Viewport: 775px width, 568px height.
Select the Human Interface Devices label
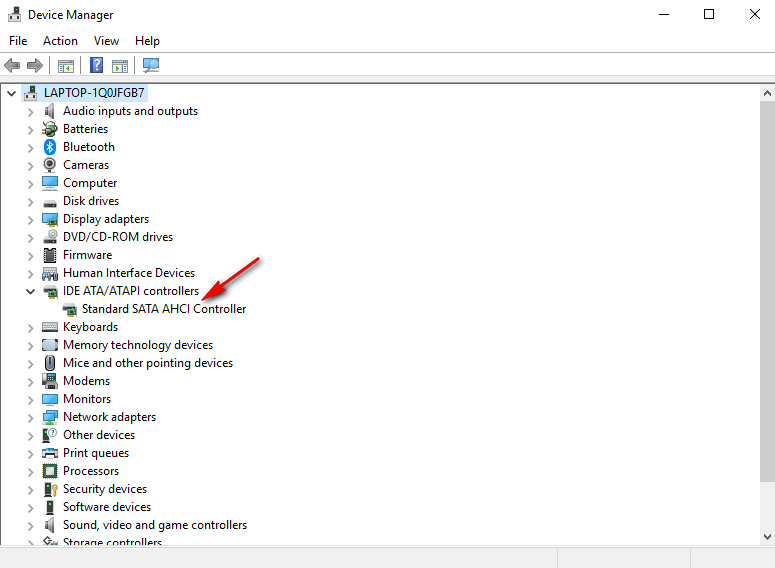(129, 273)
